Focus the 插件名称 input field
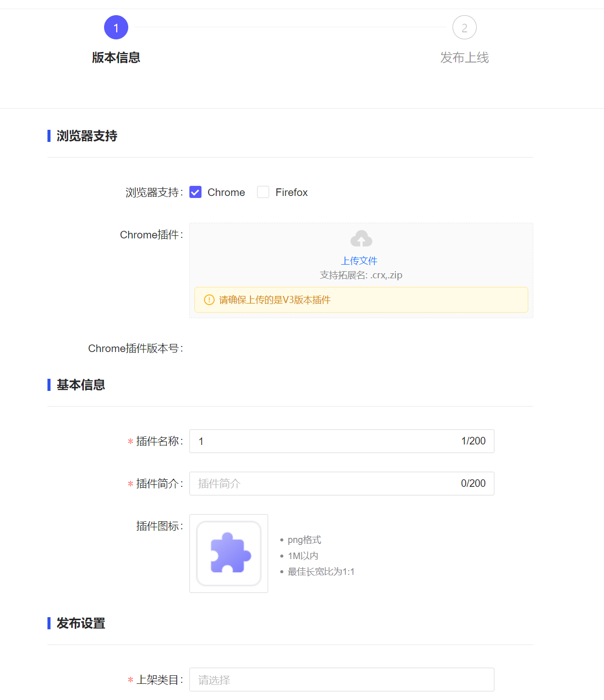 coord(342,441)
